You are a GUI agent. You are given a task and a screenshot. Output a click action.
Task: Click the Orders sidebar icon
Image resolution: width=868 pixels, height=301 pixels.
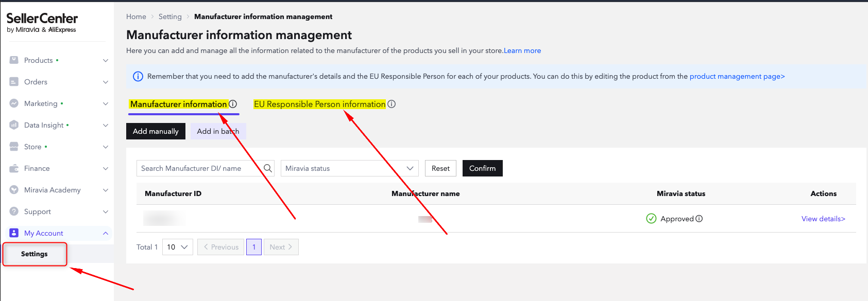click(14, 82)
